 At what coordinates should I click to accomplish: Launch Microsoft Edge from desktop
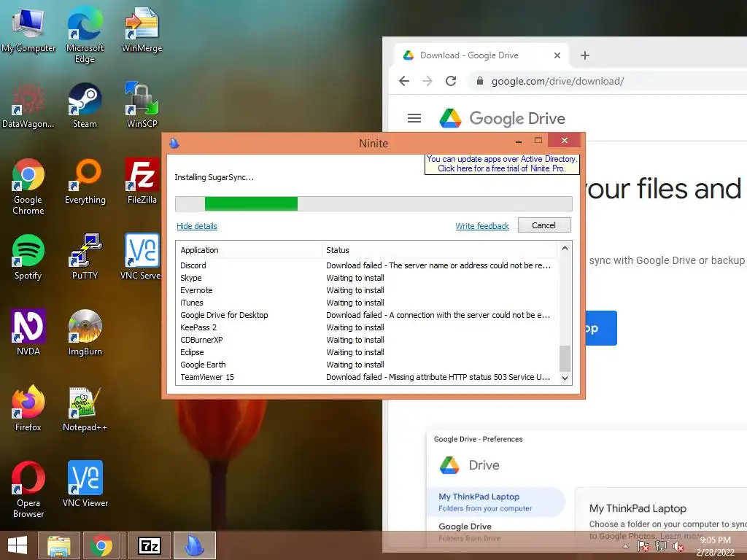coord(85,34)
